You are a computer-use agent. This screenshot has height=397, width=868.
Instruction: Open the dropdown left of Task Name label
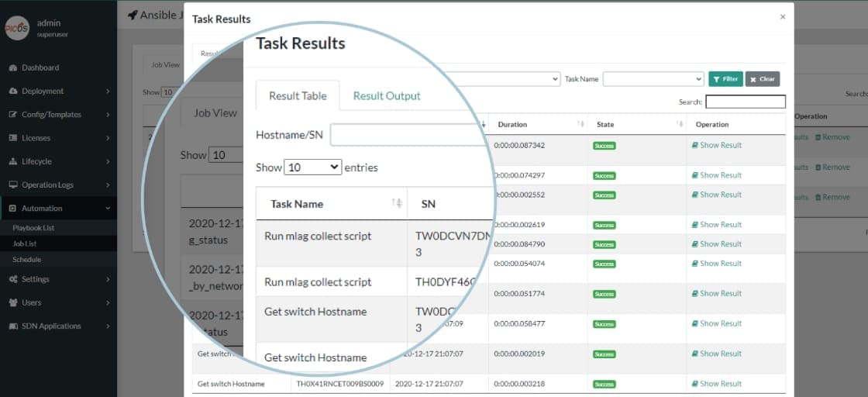coord(509,79)
